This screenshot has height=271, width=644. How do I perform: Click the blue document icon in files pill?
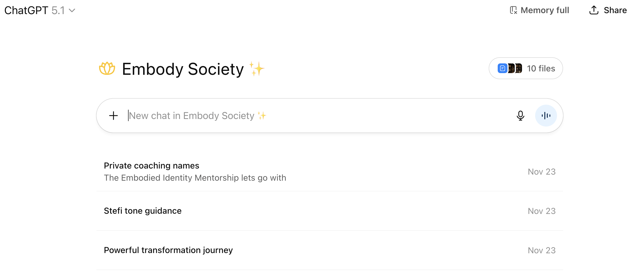(x=502, y=68)
